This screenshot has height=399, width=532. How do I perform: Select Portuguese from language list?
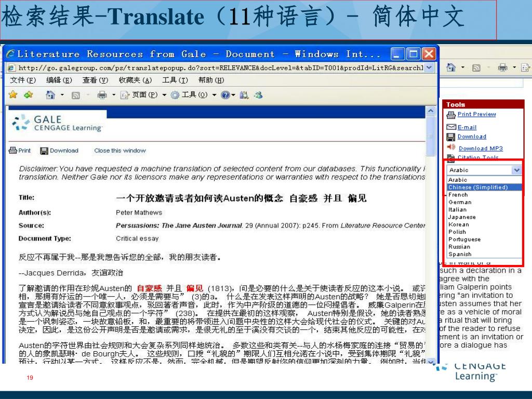(x=485, y=240)
